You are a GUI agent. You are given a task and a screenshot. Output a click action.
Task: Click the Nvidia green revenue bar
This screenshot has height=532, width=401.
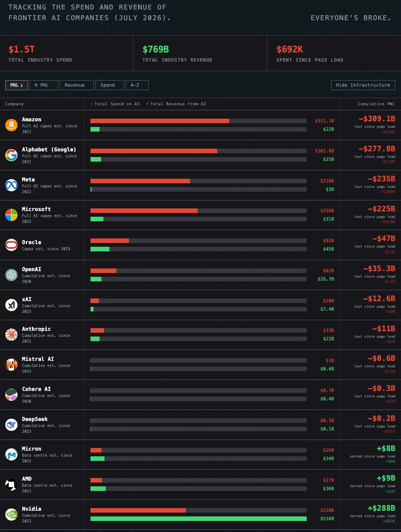198,519
